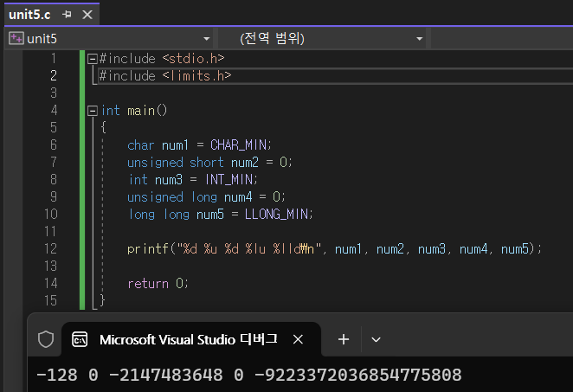Image resolution: width=573 pixels, height=392 pixels.
Task: Open the (전역 범위) scope dropdown
Action: pyautogui.click(x=419, y=38)
